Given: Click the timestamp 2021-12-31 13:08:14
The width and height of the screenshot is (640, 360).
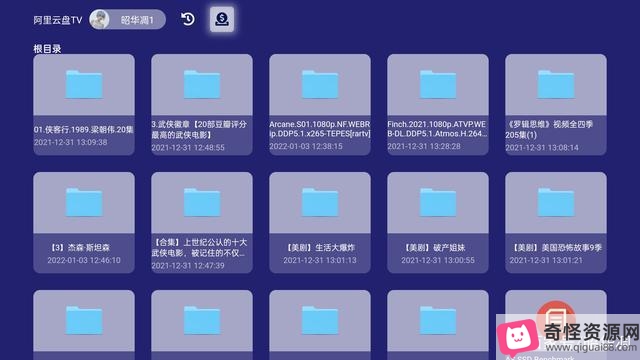Looking at the screenshot, I should coord(542,147).
